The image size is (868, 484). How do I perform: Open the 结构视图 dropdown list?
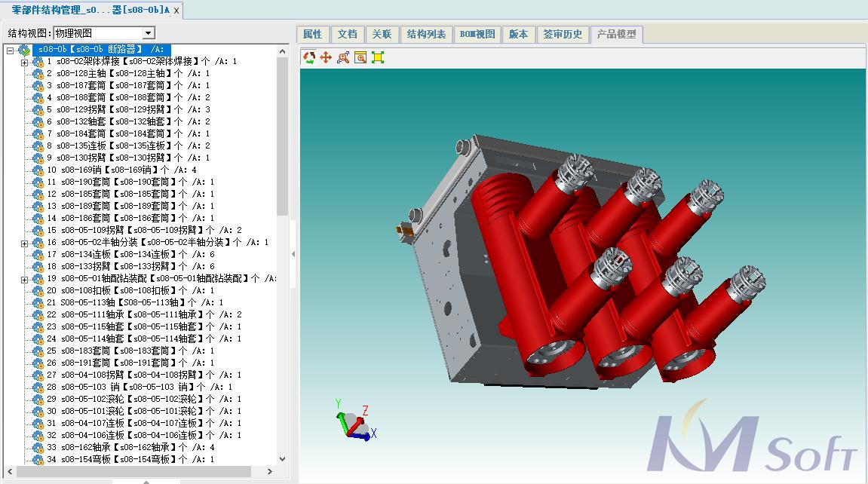click(x=148, y=33)
